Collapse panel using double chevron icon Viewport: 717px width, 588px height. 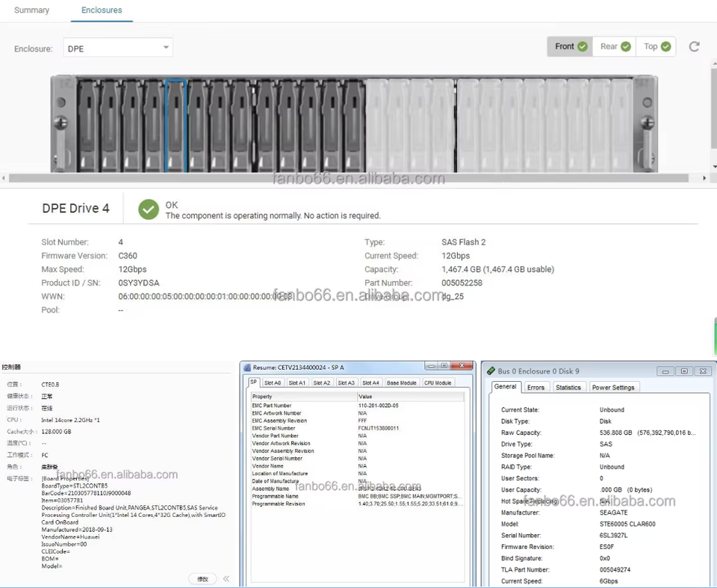pyautogui.click(x=226, y=579)
